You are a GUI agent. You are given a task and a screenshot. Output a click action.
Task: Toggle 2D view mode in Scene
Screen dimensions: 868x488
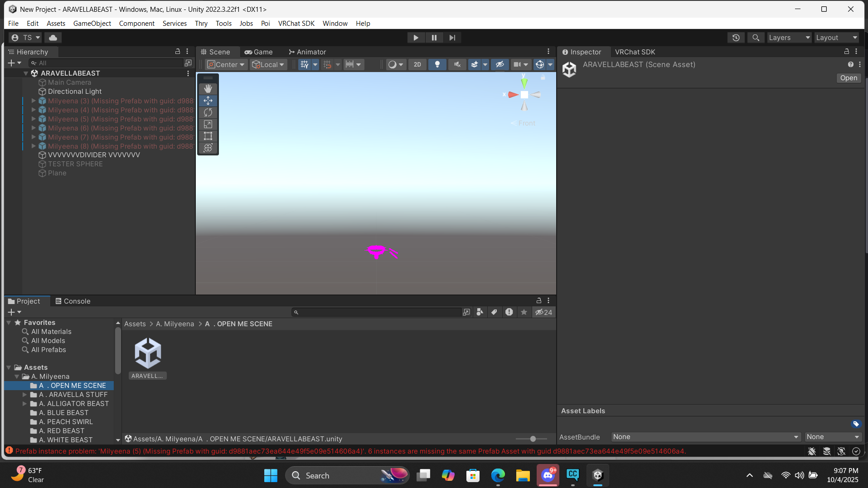417,64
